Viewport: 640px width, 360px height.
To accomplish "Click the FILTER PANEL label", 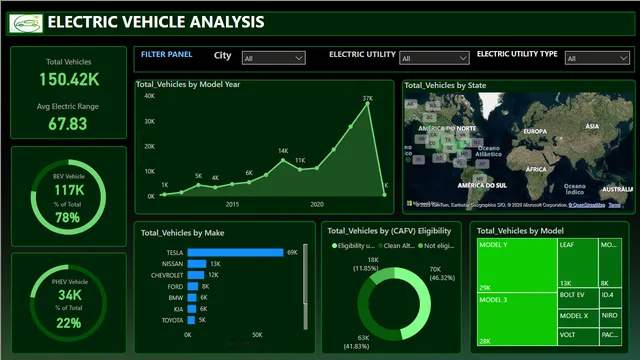I will point(167,54).
